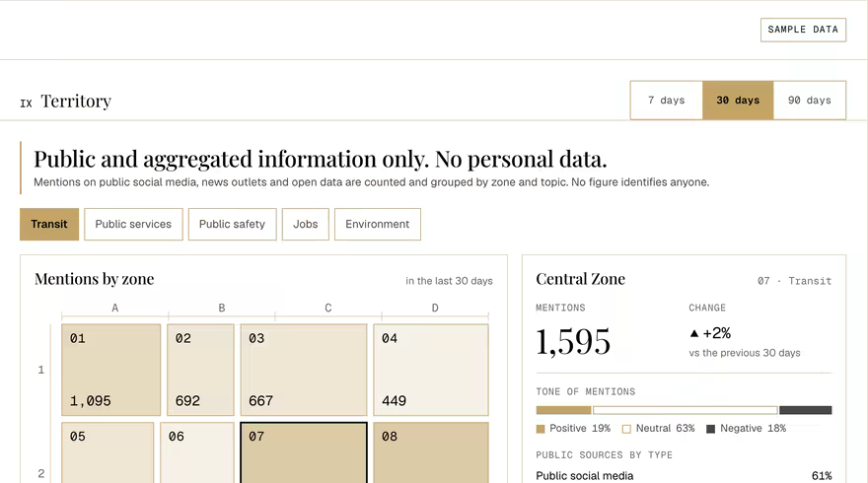Select the 90 days range
868x483 pixels.
pos(810,101)
